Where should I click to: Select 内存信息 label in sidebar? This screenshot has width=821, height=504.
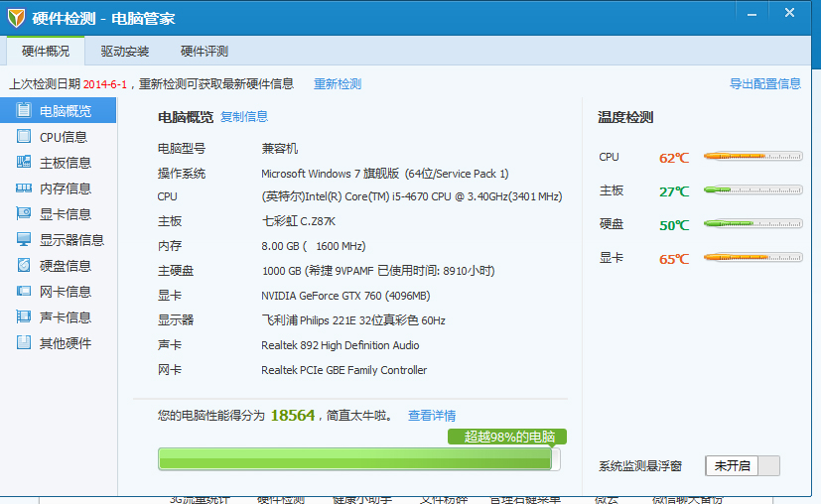click(66, 188)
